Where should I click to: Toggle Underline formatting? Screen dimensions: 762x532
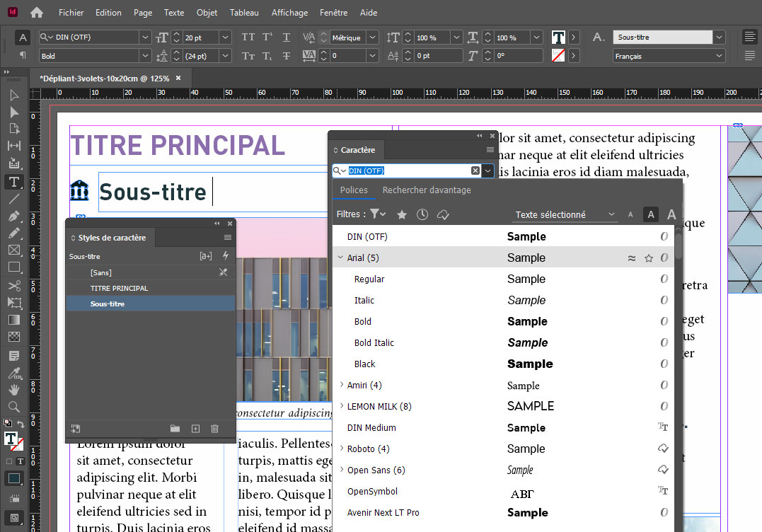tap(287, 37)
